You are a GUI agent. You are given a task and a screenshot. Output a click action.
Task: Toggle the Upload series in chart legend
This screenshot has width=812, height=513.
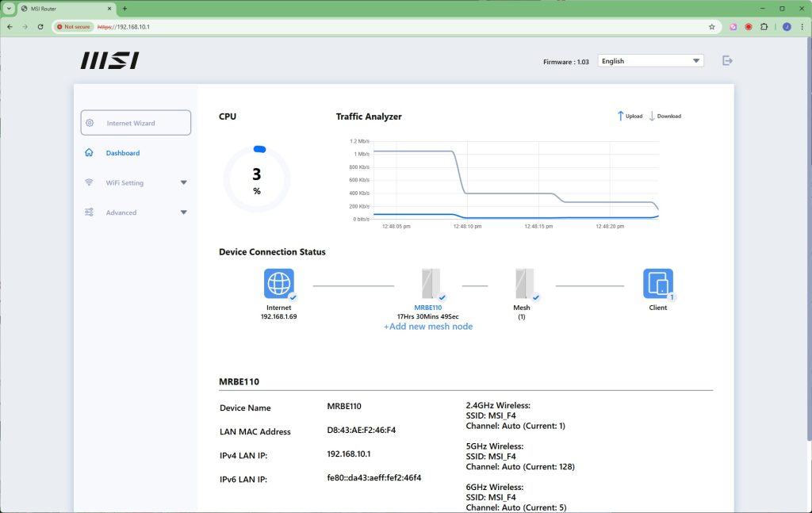(x=630, y=116)
